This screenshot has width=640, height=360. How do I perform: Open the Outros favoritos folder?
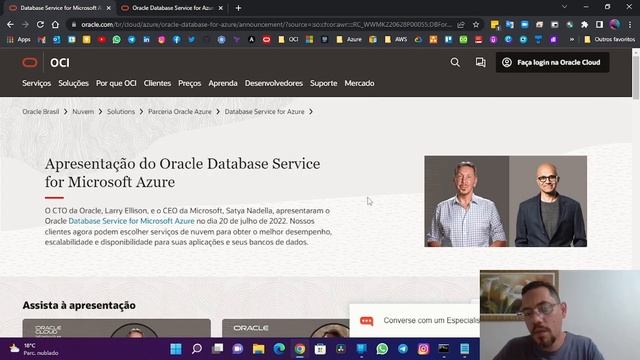(x=609, y=40)
